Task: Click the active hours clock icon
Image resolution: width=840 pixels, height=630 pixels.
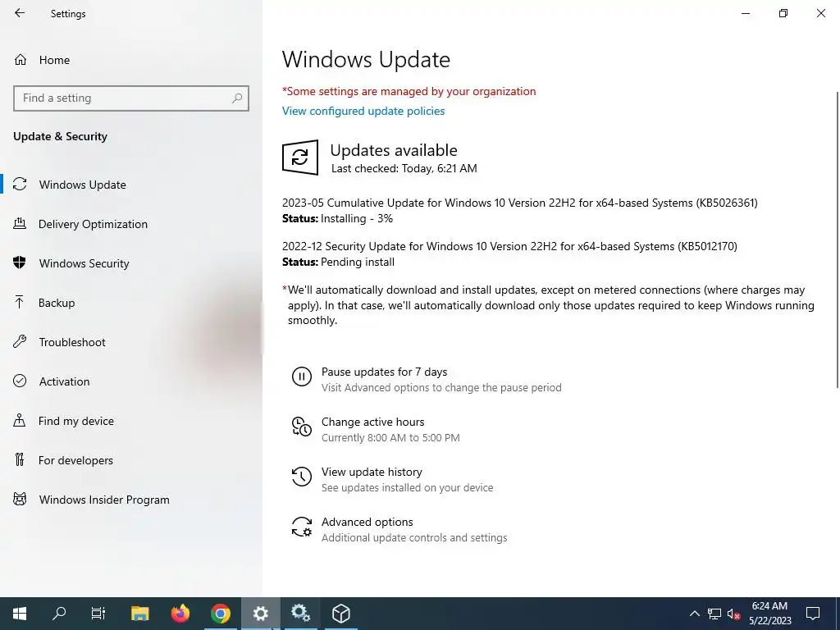Action: click(x=302, y=427)
